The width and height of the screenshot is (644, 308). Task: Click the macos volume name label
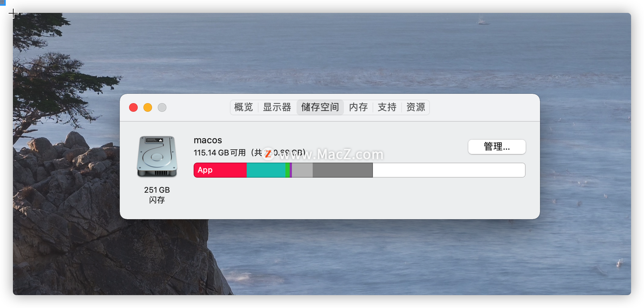pyautogui.click(x=208, y=140)
